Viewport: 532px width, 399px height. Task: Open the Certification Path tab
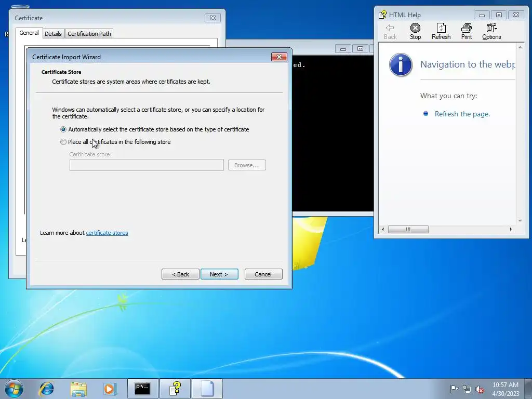(x=89, y=34)
